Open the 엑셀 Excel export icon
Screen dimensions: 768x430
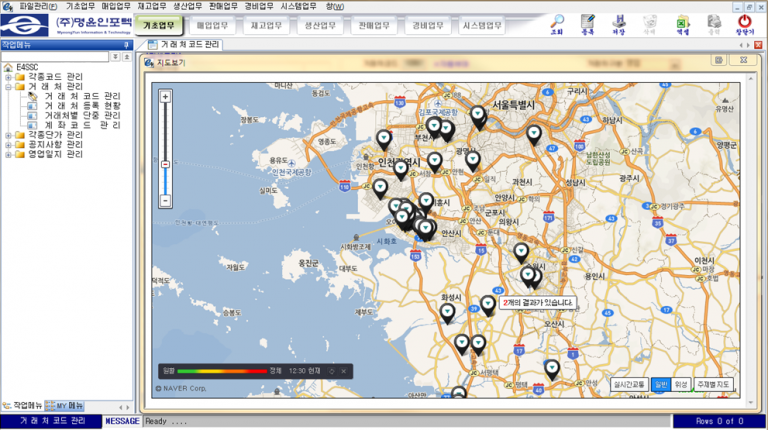(682, 24)
